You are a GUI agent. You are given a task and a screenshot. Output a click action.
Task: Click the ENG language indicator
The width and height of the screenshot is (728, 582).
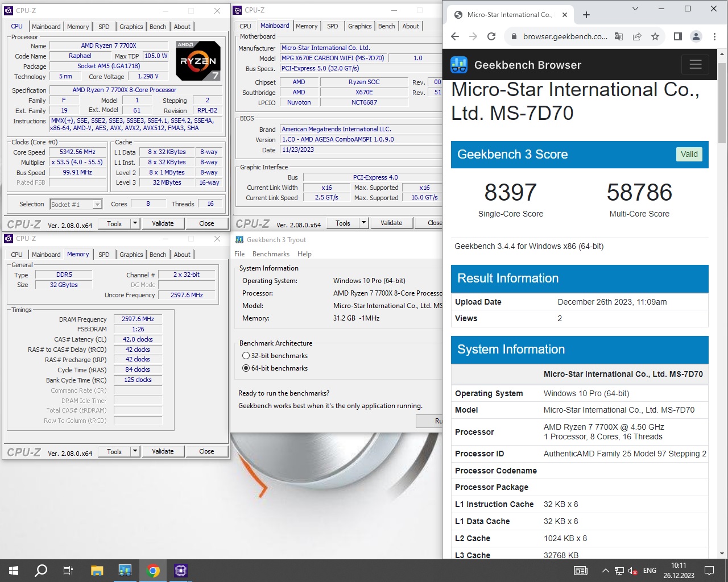[650, 571]
